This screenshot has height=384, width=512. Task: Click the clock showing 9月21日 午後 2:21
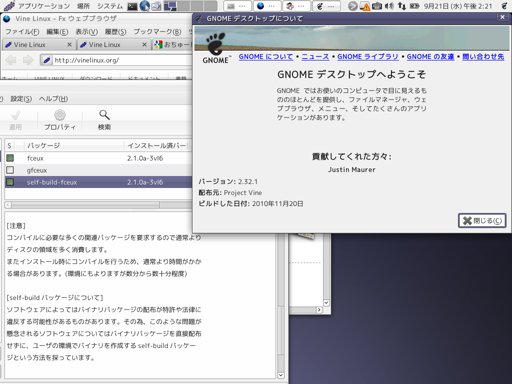[458, 6]
